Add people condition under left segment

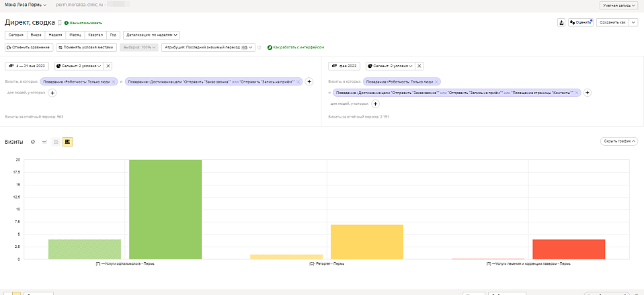[x=52, y=93]
